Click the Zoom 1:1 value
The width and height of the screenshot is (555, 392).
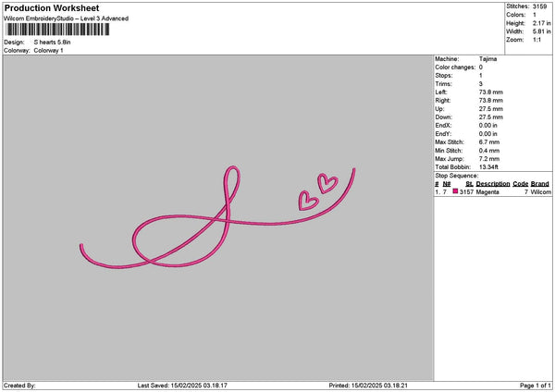pos(537,40)
